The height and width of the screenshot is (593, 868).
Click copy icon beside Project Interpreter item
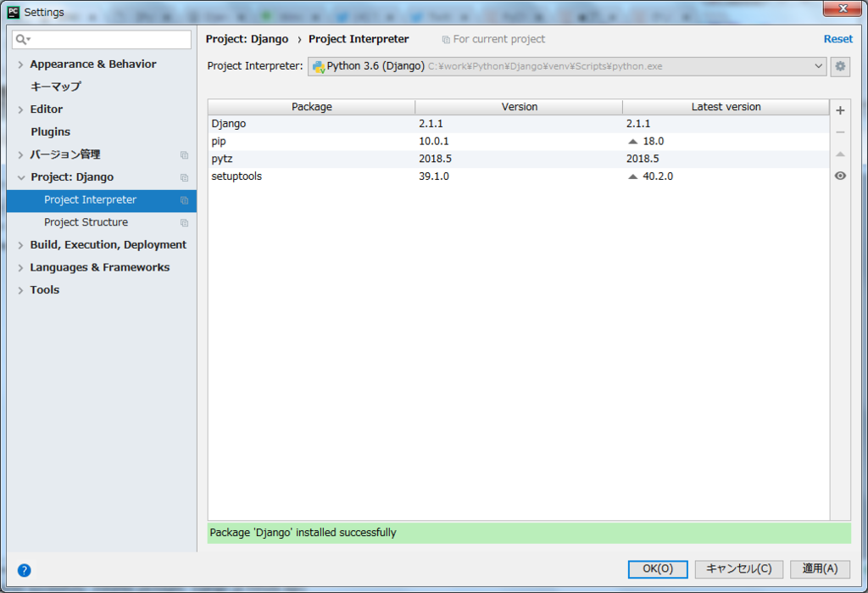pyautogui.click(x=184, y=200)
